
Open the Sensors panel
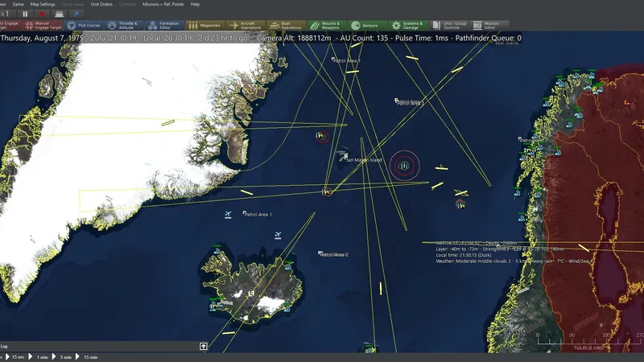point(368,26)
